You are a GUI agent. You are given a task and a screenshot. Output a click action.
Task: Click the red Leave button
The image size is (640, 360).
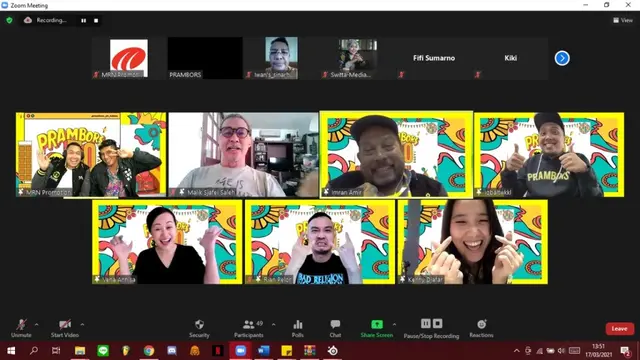point(620,329)
